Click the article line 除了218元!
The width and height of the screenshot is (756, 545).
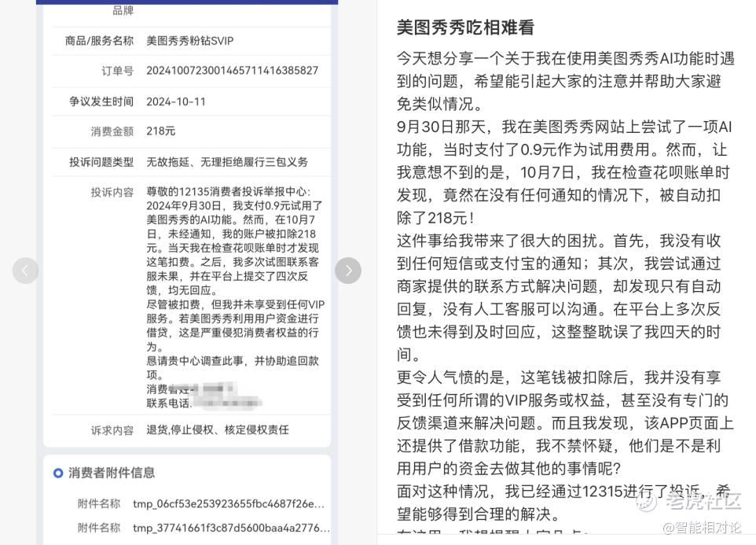(436, 218)
